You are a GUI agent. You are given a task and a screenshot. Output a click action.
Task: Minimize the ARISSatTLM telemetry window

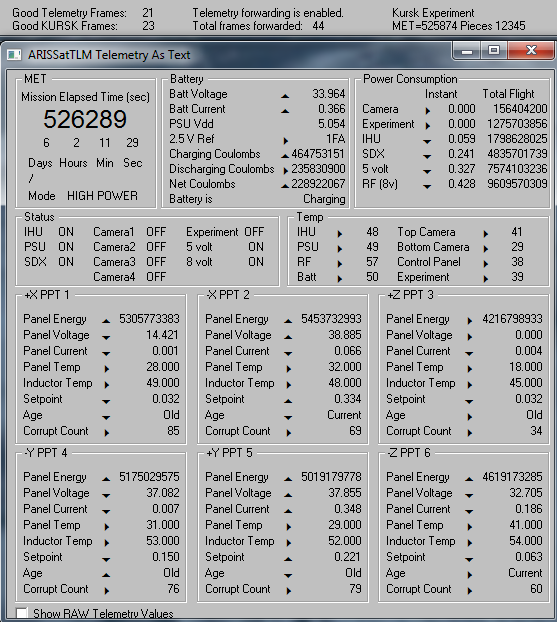click(x=467, y=50)
